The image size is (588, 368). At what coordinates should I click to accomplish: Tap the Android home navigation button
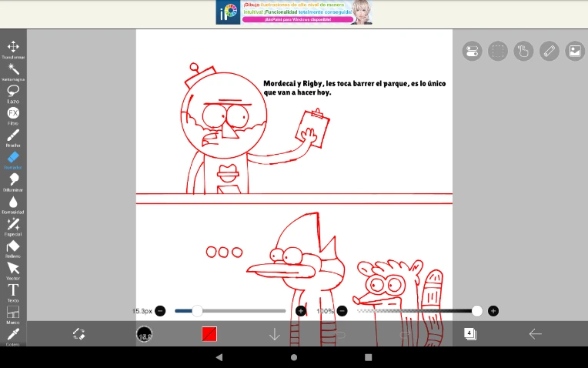pyautogui.click(x=294, y=357)
